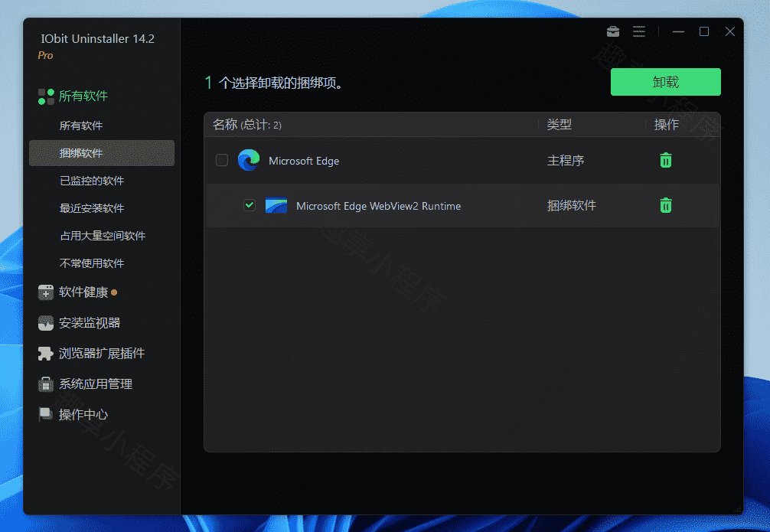
Task: Click the 主程序 type cell
Action: point(566,161)
